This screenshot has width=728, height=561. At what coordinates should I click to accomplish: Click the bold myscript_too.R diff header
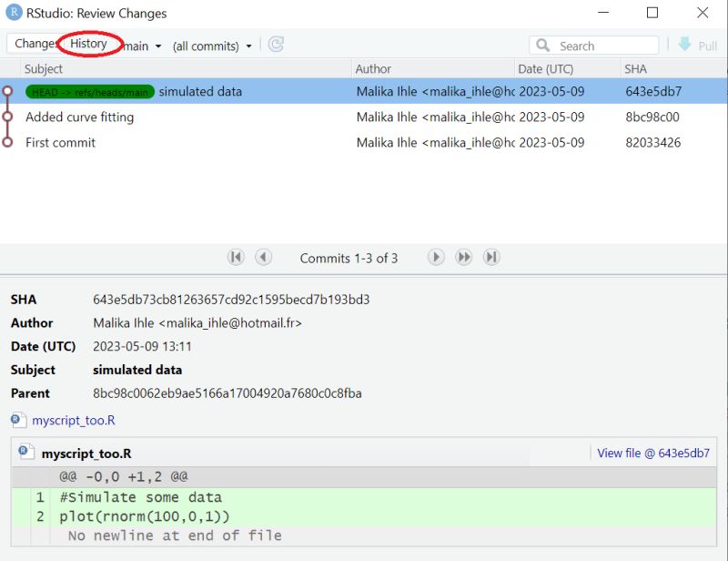pyautogui.click(x=86, y=454)
